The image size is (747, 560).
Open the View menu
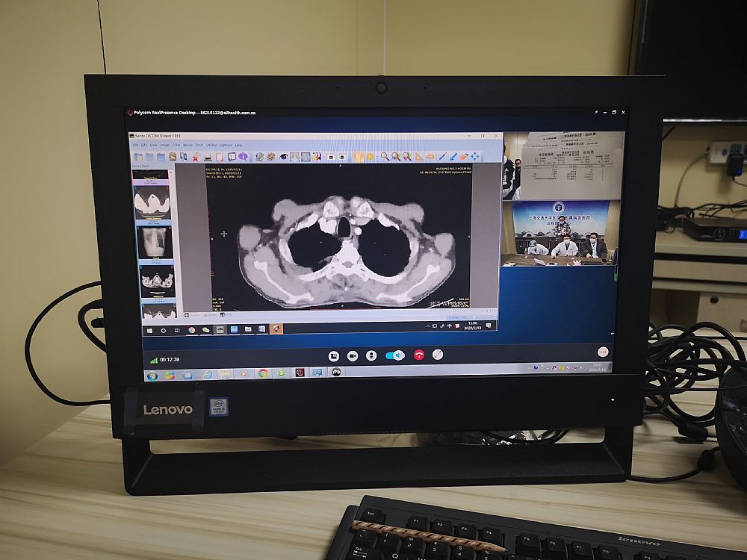pos(153,145)
